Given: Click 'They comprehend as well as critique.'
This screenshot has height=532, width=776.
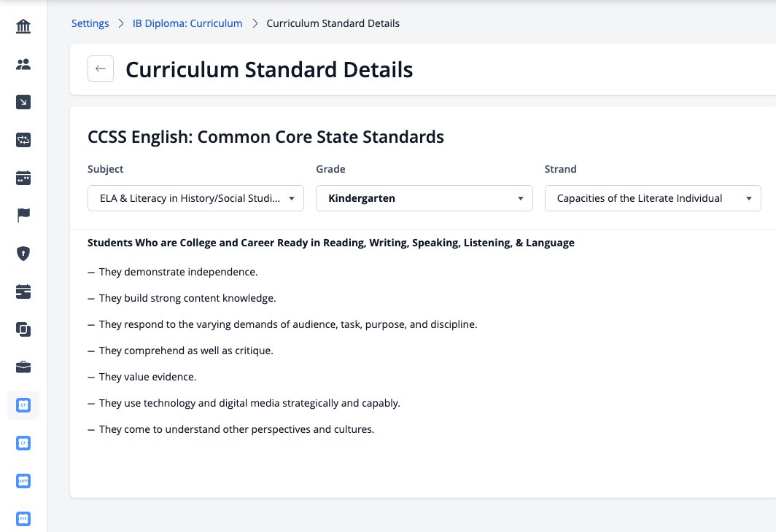Looking at the screenshot, I should point(186,351).
